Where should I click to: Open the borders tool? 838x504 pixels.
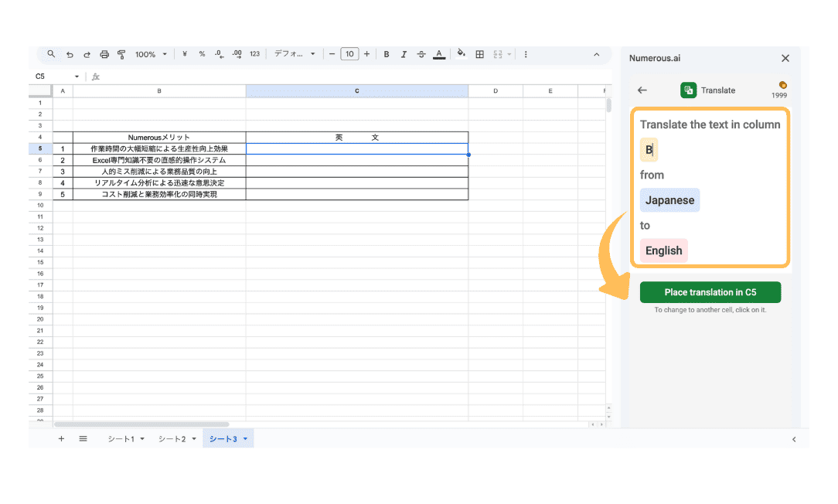pyautogui.click(x=480, y=55)
